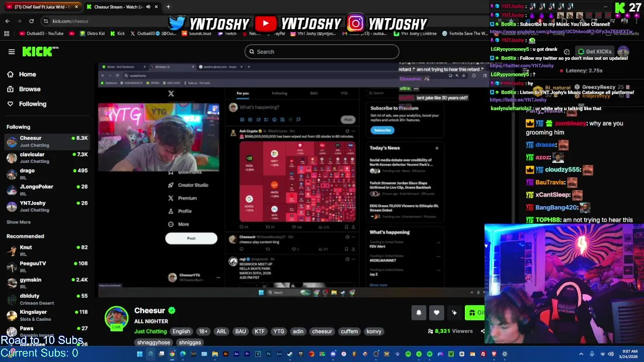Select the adin stream tag

(x=298, y=331)
